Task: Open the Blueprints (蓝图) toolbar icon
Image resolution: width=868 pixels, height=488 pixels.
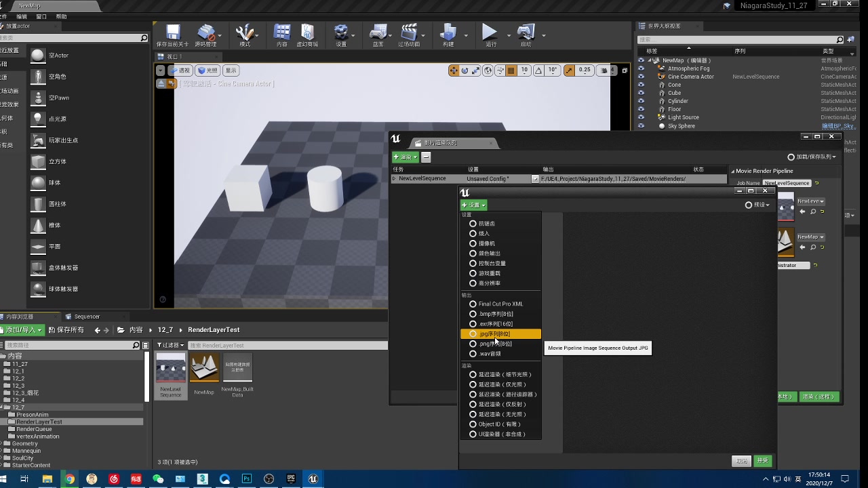Action: [378, 33]
